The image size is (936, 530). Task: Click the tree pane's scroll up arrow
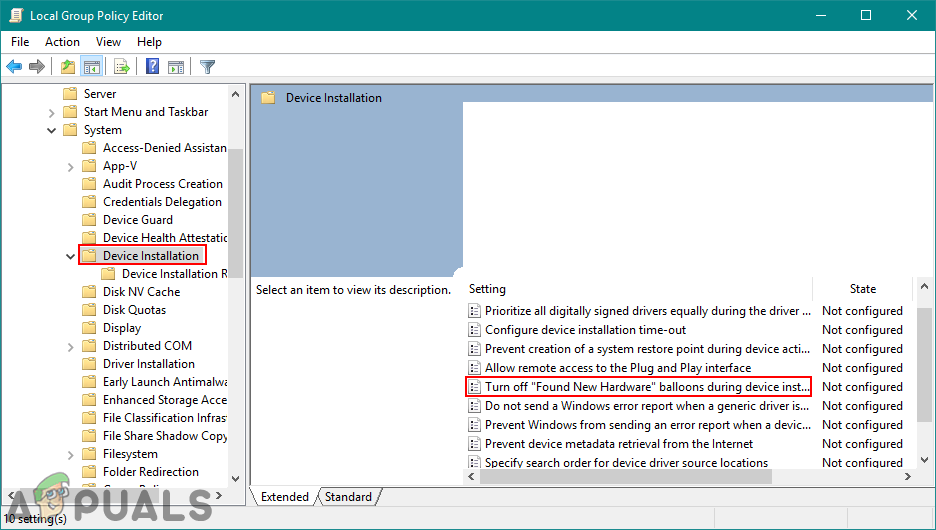[x=235, y=94]
